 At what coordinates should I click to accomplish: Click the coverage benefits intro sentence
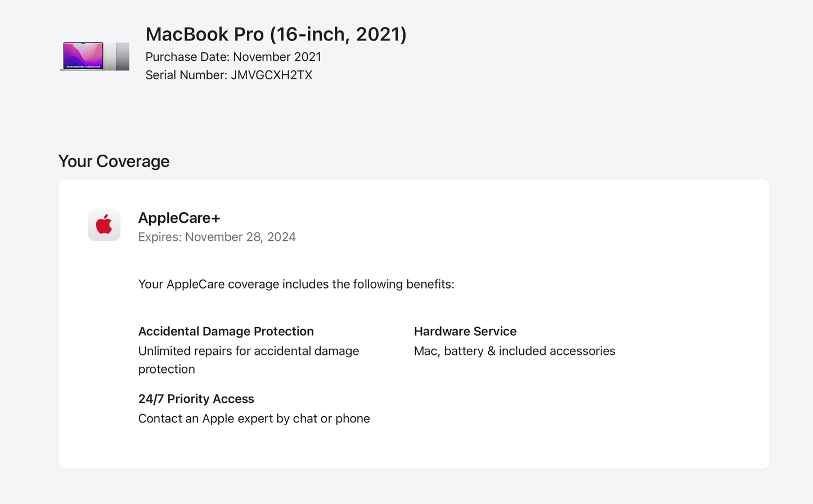pyautogui.click(x=296, y=284)
